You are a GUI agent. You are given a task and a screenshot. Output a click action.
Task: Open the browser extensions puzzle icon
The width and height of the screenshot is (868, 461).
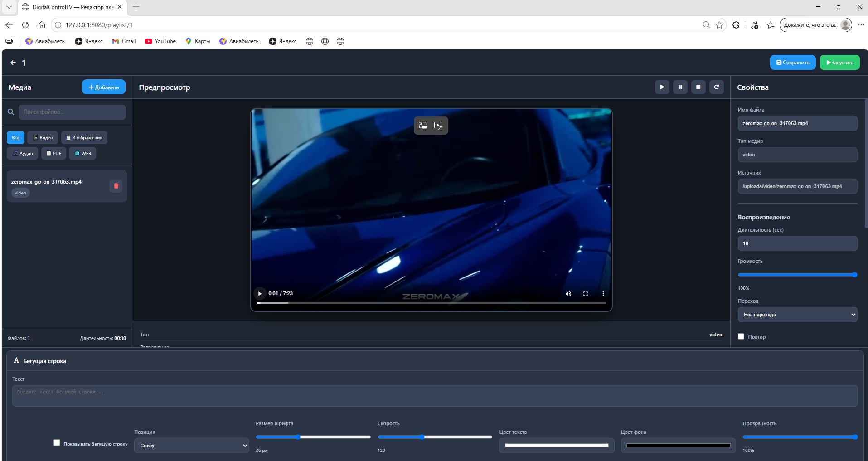click(x=736, y=25)
